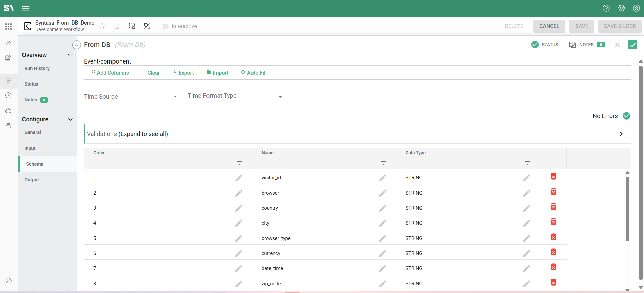Go to Input configuration
The image size is (644, 293).
[30, 148]
